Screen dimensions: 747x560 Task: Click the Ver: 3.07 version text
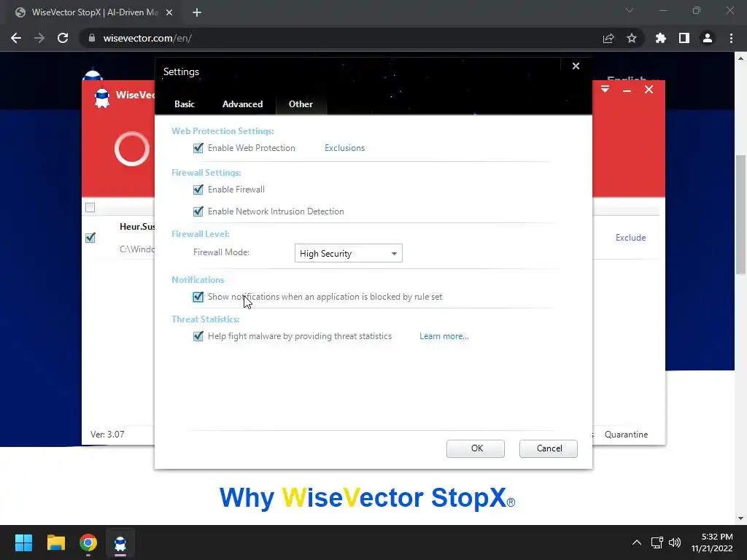tap(107, 435)
